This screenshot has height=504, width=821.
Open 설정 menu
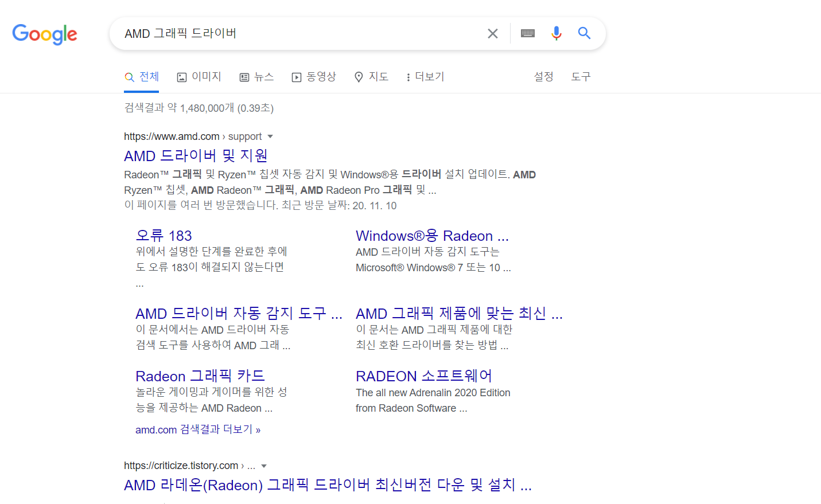543,77
